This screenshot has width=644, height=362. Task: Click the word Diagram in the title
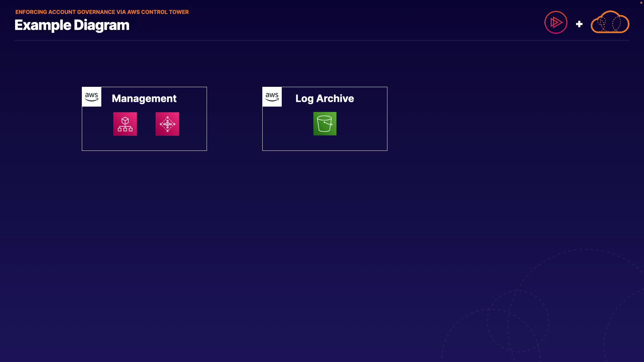[101, 25]
